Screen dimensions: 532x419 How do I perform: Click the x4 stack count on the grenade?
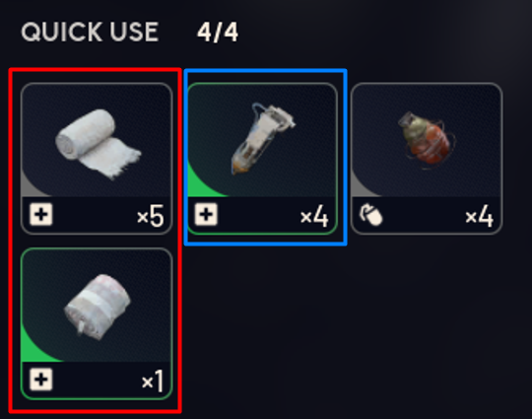pos(479,216)
